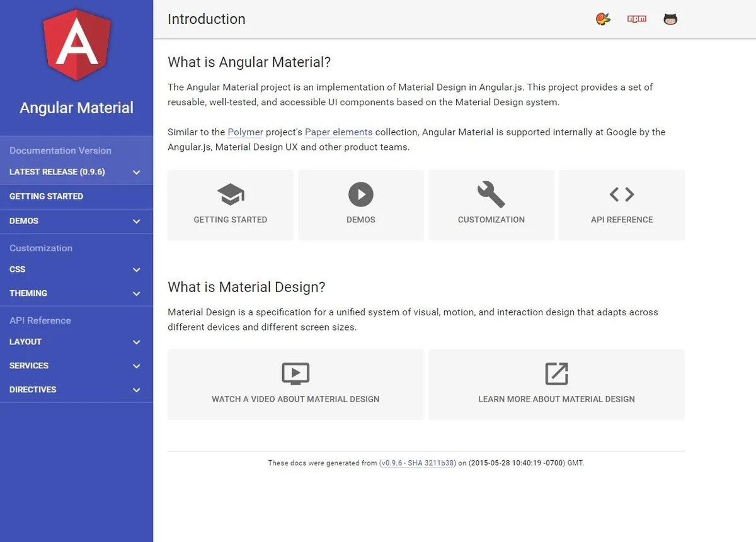This screenshot has width=756, height=542.
Task: Open the GitHub octocat icon link
Action: point(670,19)
